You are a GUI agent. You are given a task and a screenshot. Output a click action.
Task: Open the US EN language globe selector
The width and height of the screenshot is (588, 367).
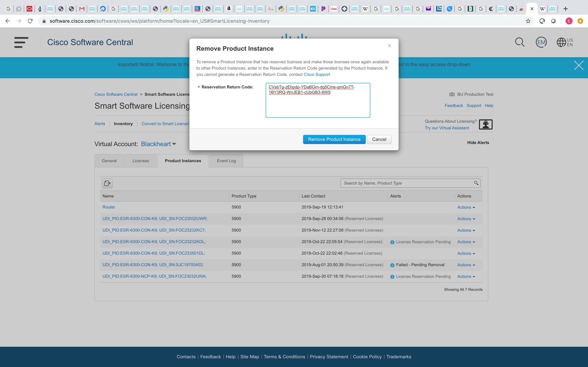[565, 42]
